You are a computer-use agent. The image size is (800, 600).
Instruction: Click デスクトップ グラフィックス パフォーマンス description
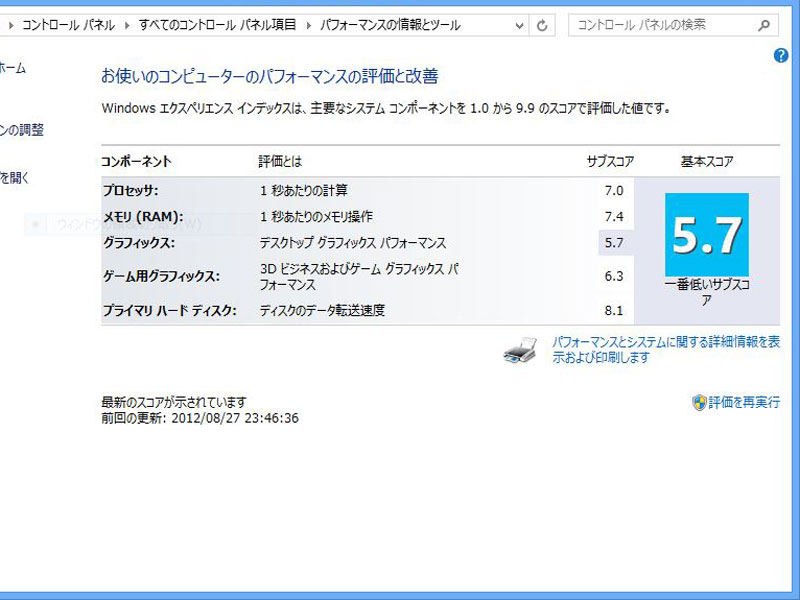(353, 243)
